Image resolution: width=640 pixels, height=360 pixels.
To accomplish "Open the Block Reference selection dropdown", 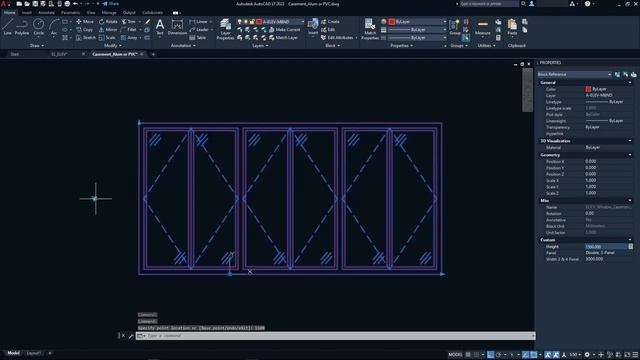I will click(x=574, y=74).
